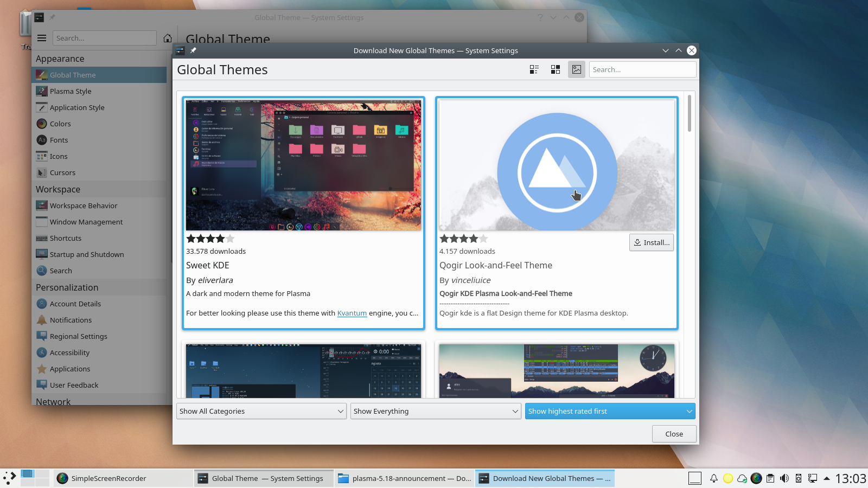
Task: Open Cursors settings in Appearance section
Action: click(x=62, y=172)
